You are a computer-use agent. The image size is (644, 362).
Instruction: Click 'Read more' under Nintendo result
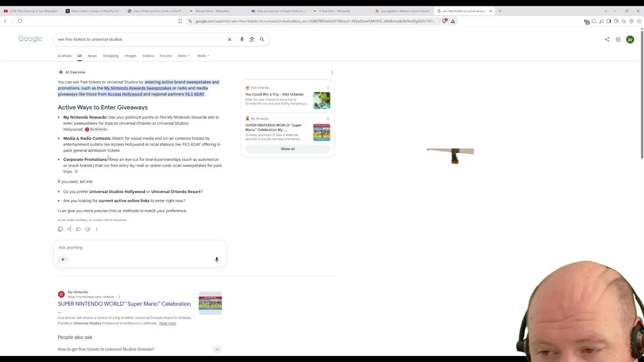[168, 323]
